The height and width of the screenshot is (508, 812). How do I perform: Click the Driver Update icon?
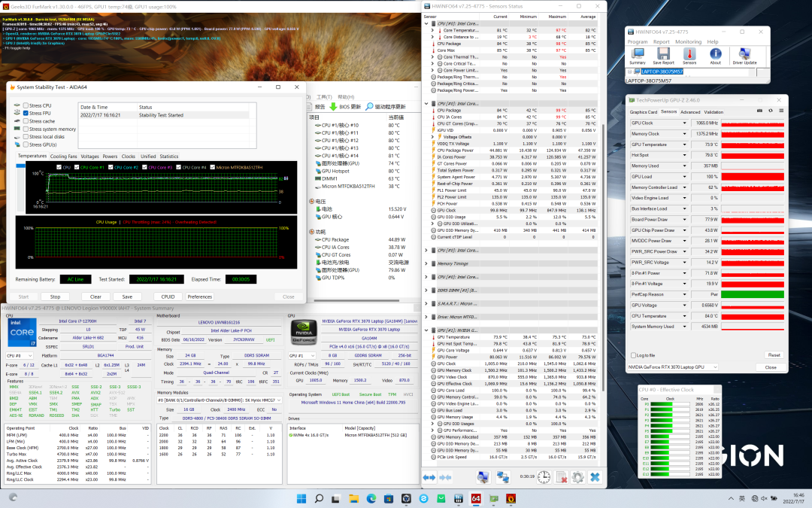click(x=744, y=55)
